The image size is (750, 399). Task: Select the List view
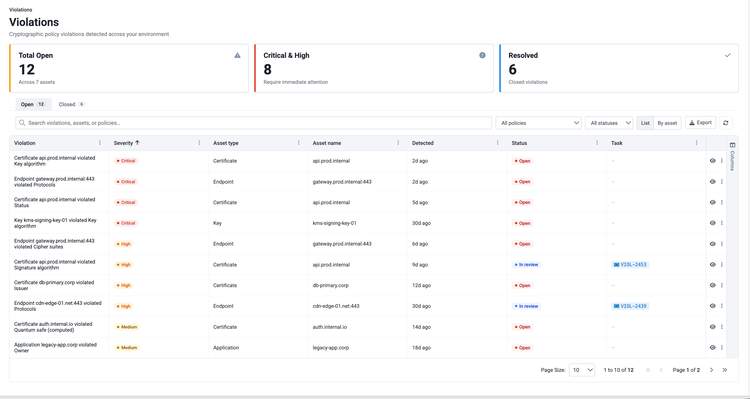click(645, 123)
